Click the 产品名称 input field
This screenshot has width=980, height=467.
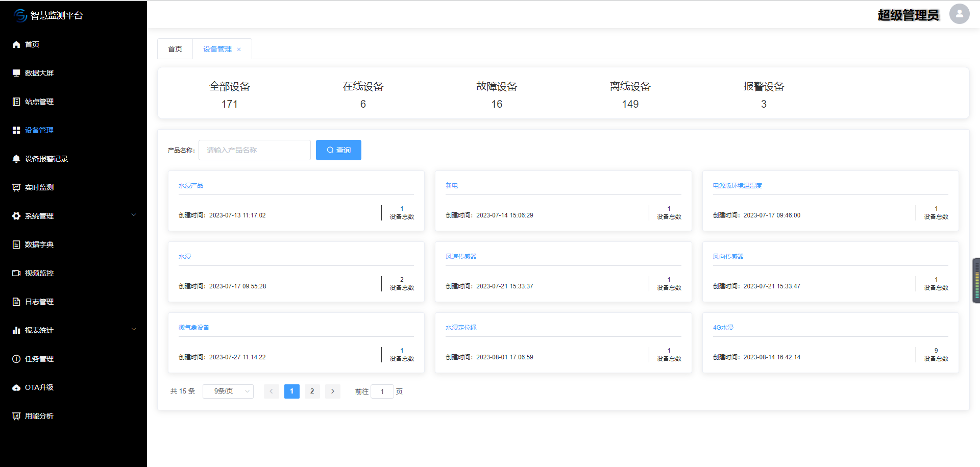point(255,150)
